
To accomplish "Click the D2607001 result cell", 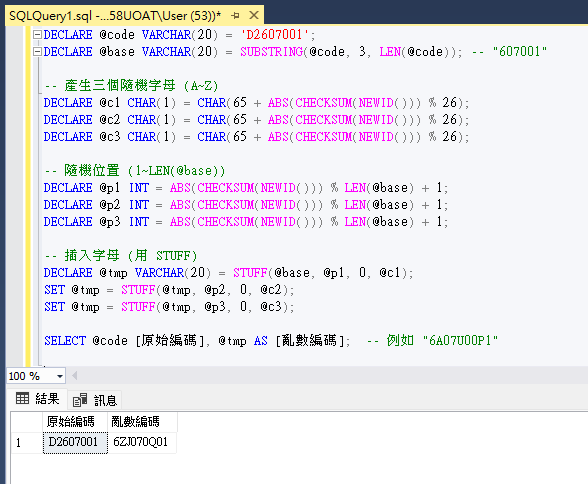I will [x=75, y=442].
